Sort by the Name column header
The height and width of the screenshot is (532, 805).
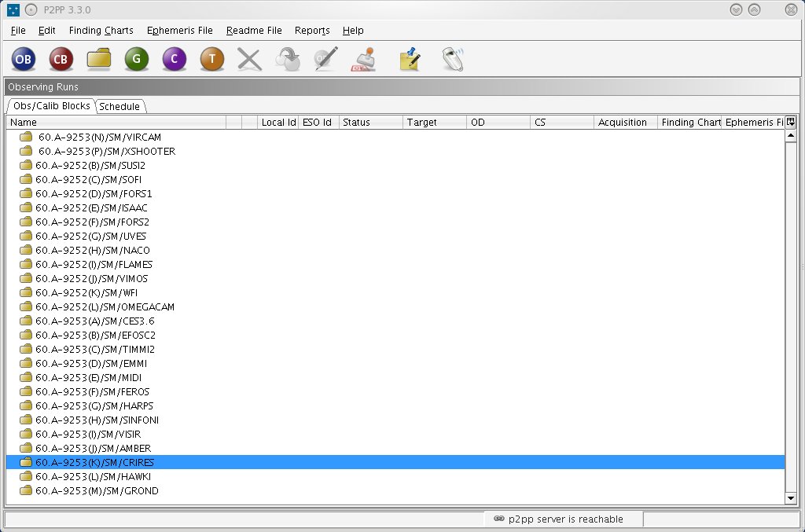(x=116, y=122)
